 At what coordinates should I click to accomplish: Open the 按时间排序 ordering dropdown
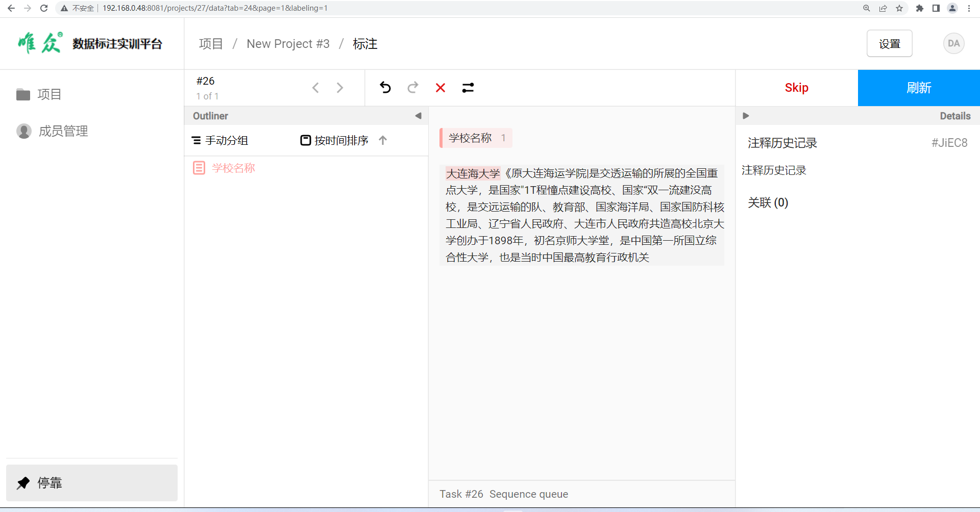(x=335, y=140)
